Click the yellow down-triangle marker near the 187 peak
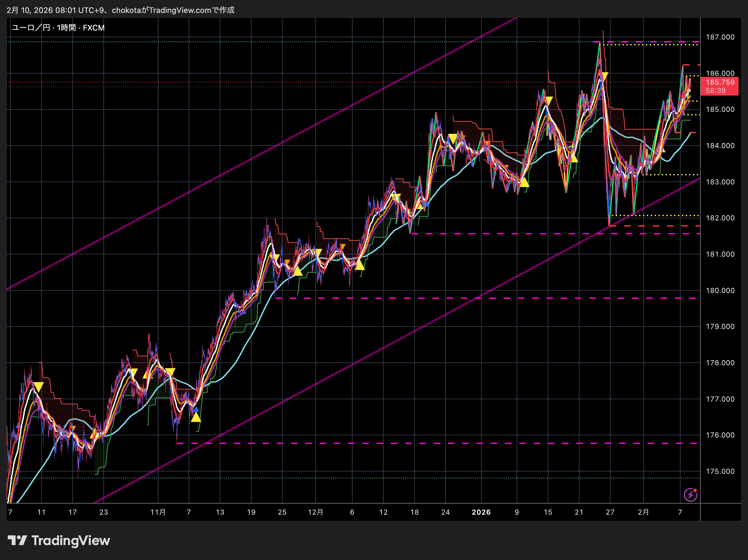 (604, 76)
